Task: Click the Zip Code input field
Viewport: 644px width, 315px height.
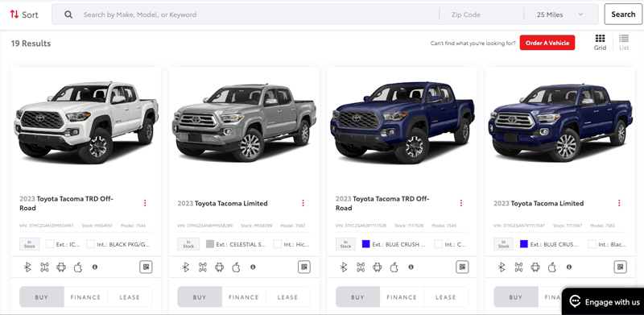Action: [x=481, y=15]
